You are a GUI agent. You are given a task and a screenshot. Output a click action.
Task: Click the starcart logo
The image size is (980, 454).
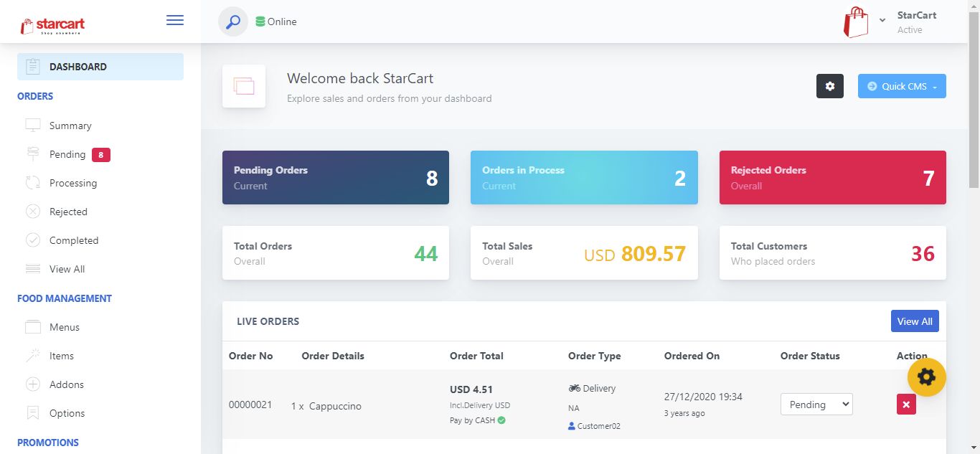click(53, 25)
